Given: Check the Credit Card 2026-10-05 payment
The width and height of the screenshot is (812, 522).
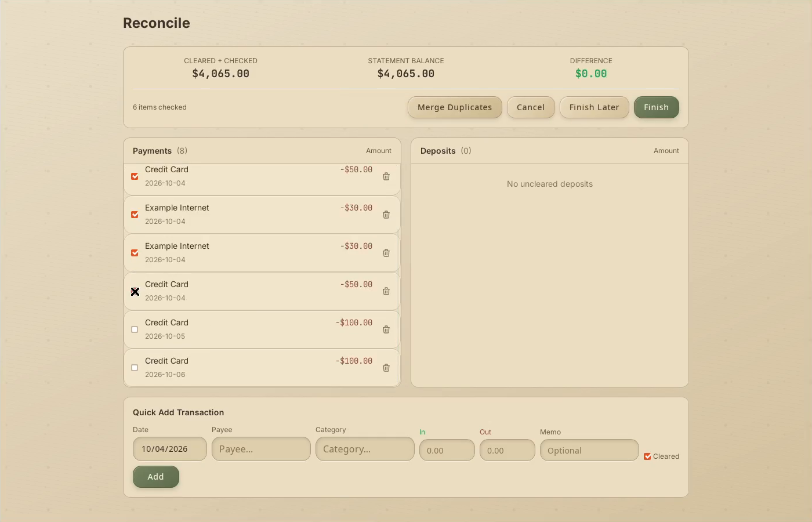Looking at the screenshot, I should click(135, 329).
